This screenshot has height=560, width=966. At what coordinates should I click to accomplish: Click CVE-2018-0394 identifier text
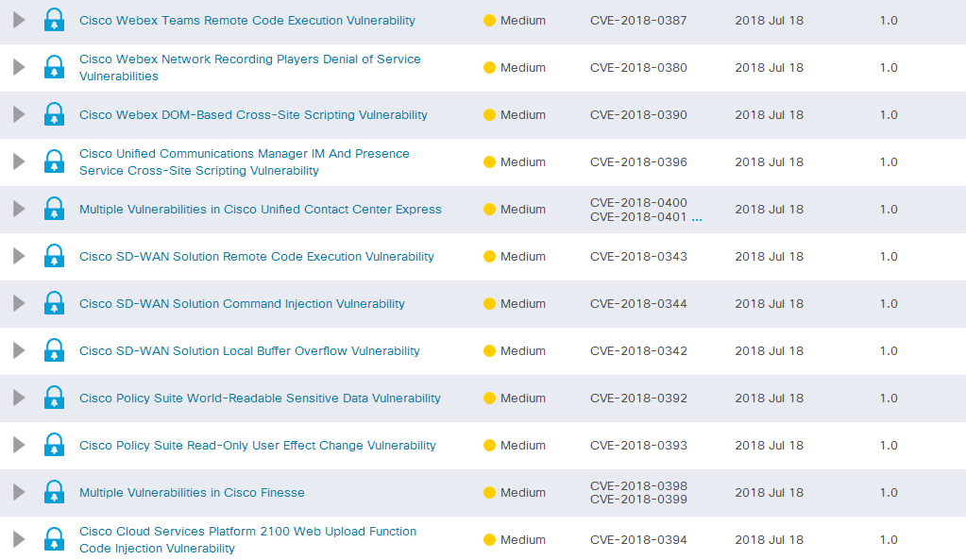click(x=638, y=540)
